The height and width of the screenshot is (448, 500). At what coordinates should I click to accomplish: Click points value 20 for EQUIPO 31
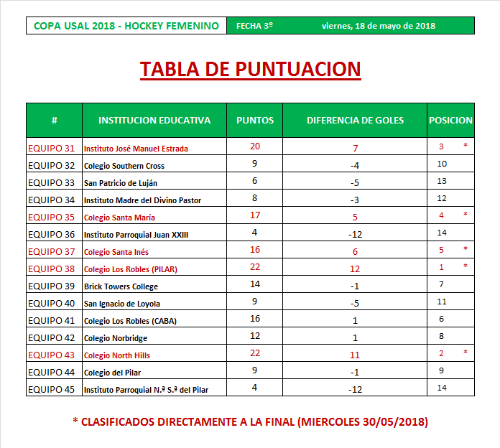[x=255, y=146]
